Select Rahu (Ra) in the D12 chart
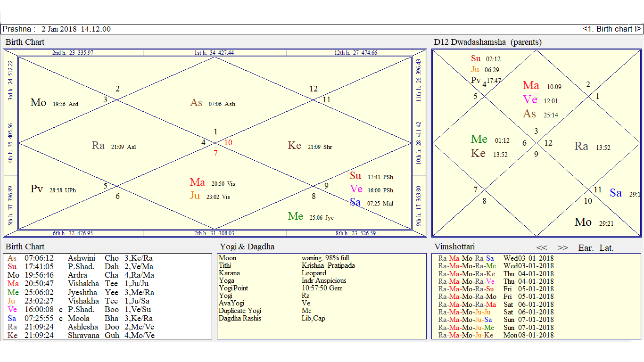 tap(581, 146)
